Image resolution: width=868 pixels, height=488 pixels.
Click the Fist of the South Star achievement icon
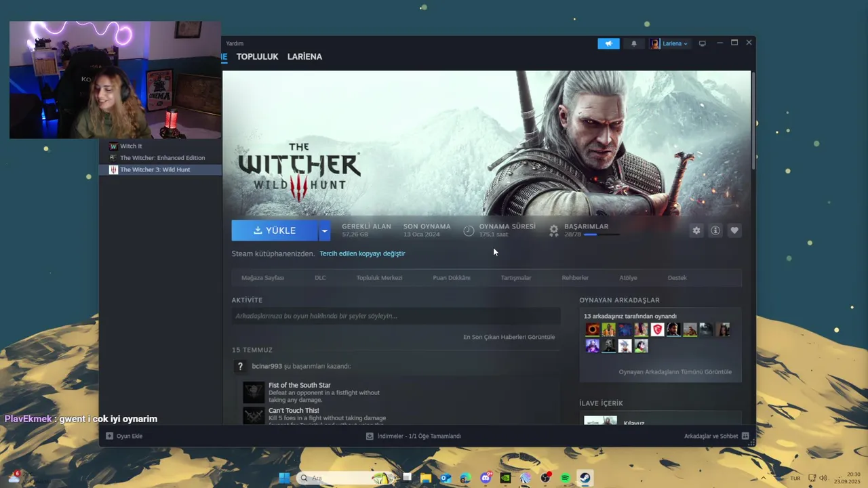point(254,392)
